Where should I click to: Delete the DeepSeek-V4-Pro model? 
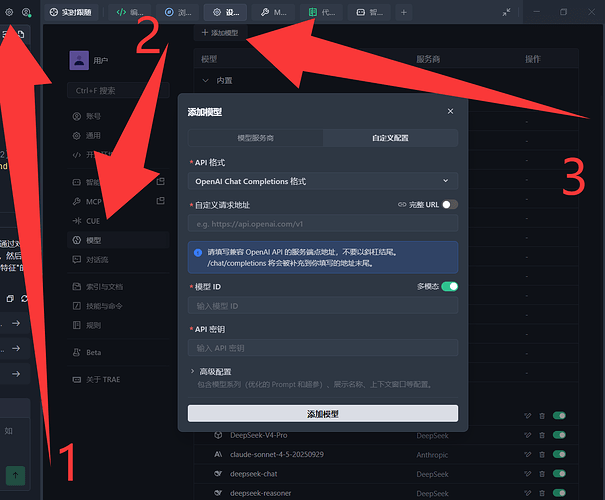click(542, 435)
